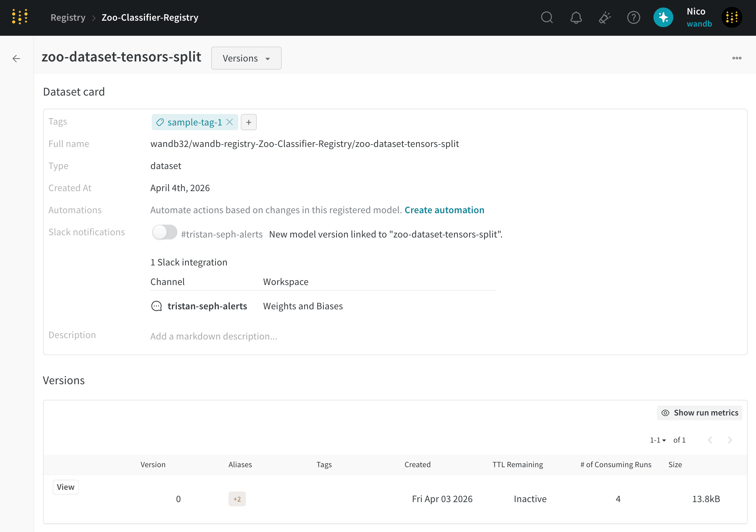Expand the +2 aliases badge
This screenshot has height=532, width=756.
[237, 499]
